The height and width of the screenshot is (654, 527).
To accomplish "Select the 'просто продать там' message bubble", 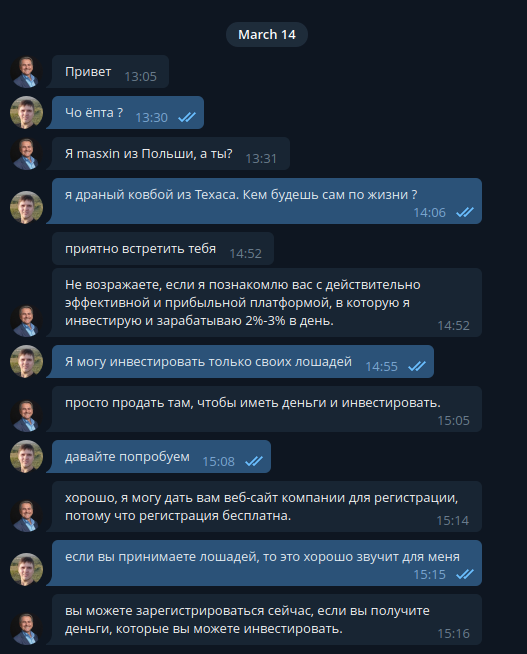I will click(x=267, y=409).
